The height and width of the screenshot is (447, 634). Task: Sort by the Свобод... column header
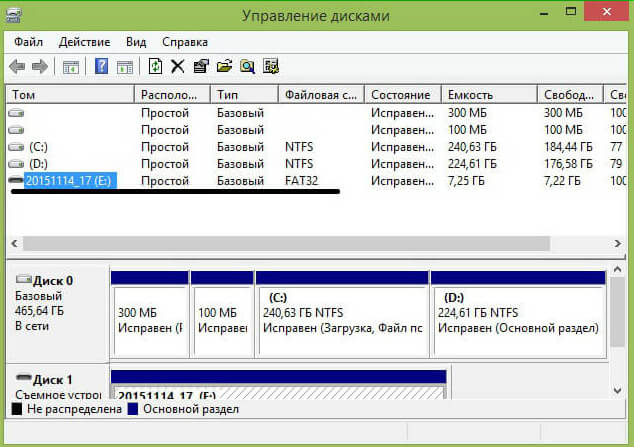[x=571, y=95]
